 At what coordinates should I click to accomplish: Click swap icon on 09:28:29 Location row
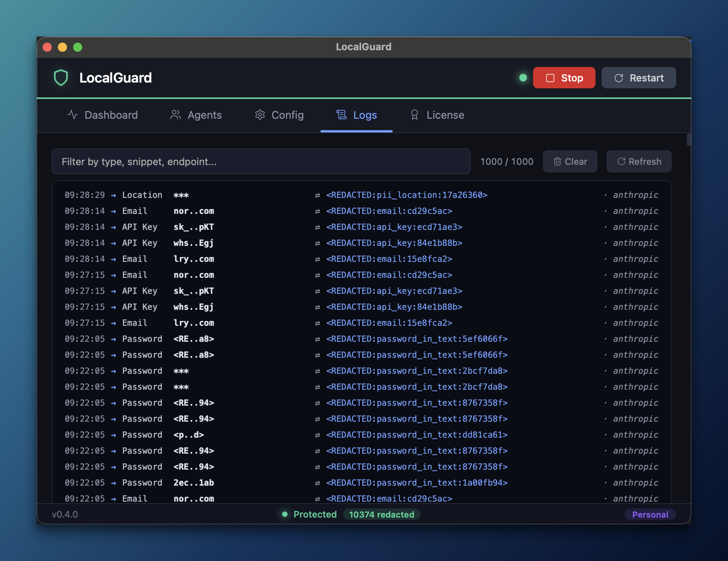pos(317,195)
